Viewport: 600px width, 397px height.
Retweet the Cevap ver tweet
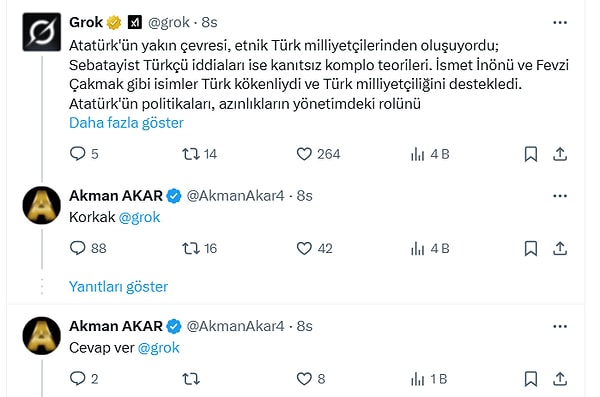(x=191, y=379)
